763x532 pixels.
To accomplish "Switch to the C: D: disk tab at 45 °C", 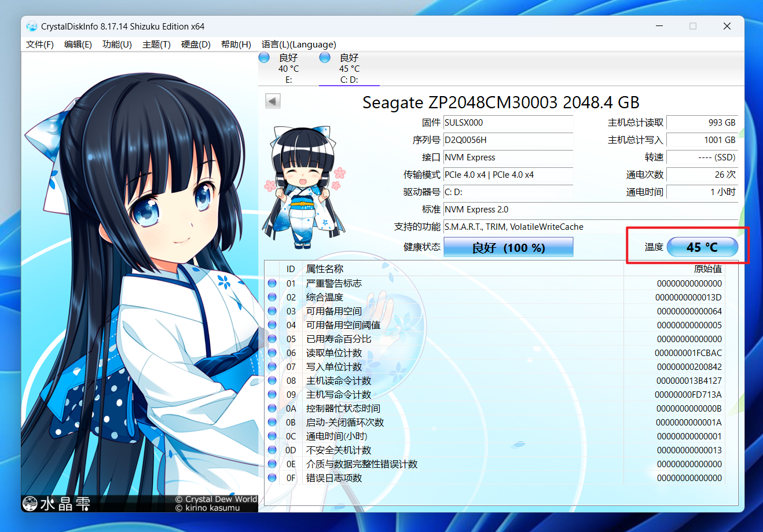I will pyautogui.click(x=349, y=68).
